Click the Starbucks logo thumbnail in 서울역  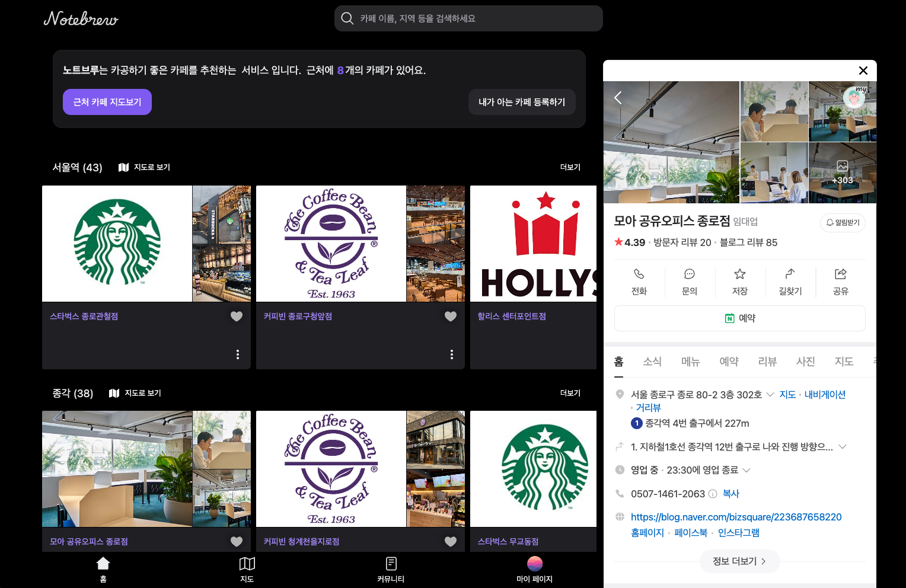(x=117, y=244)
